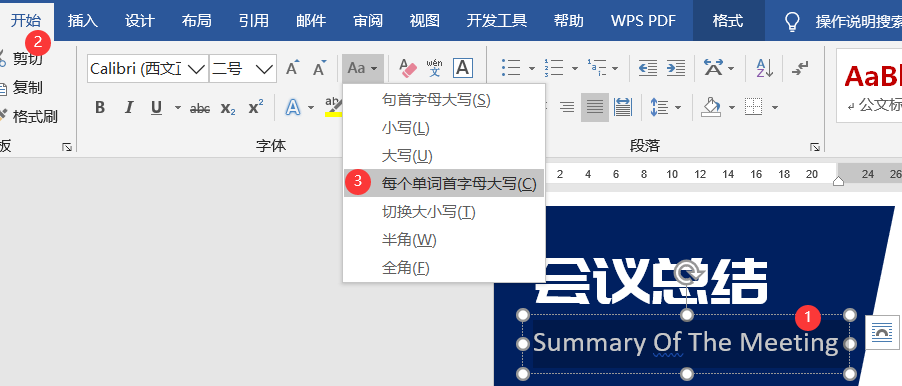
Task: Choose 句首字母大写(S) sentence case
Action: coord(444,100)
